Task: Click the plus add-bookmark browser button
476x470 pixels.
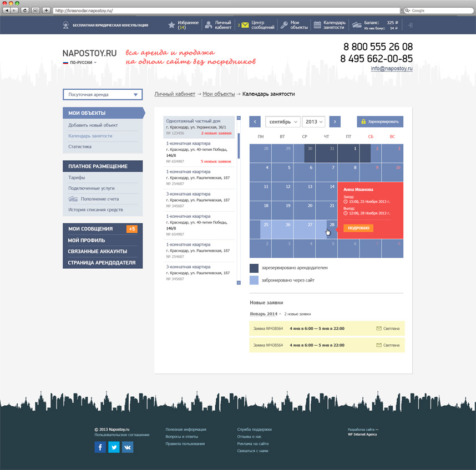Action: pos(46,11)
